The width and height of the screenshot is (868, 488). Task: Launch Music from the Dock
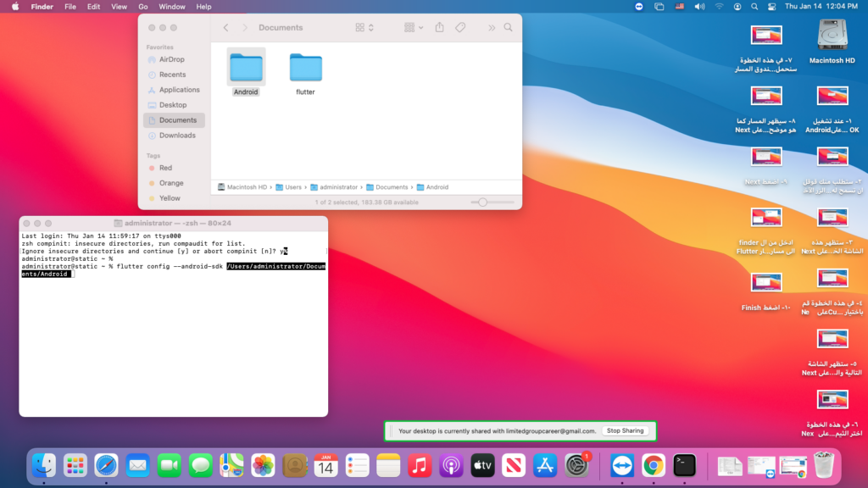pos(420,465)
